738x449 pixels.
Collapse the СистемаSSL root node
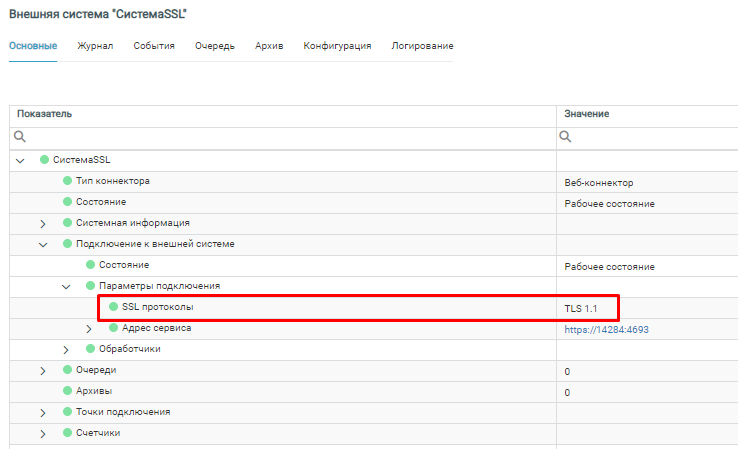pyautogui.click(x=20, y=160)
